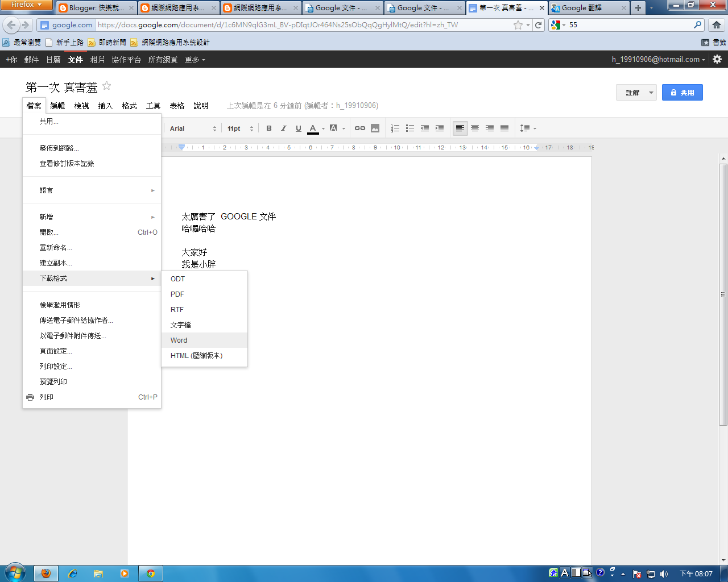Open 表格 menu
Image resolution: width=728 pixels, height=582 pixels.
(177, 106)
